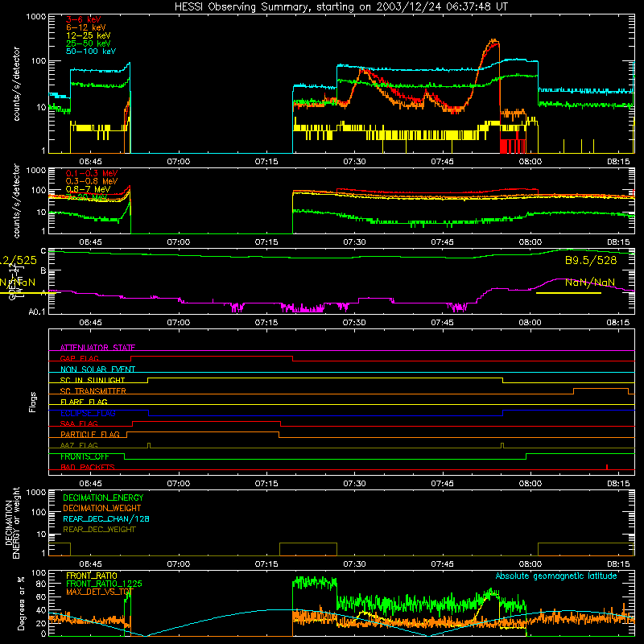The image size is (644, 644).
Task: Select the green 25-50 keV legend label
Action: 89,43
